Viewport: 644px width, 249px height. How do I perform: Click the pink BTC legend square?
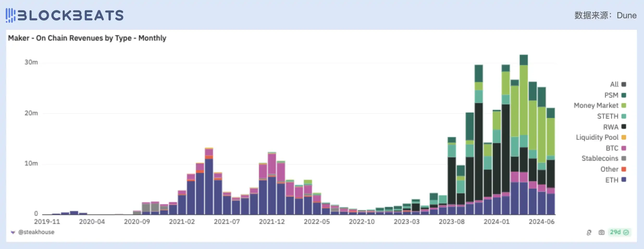[624, 148]
